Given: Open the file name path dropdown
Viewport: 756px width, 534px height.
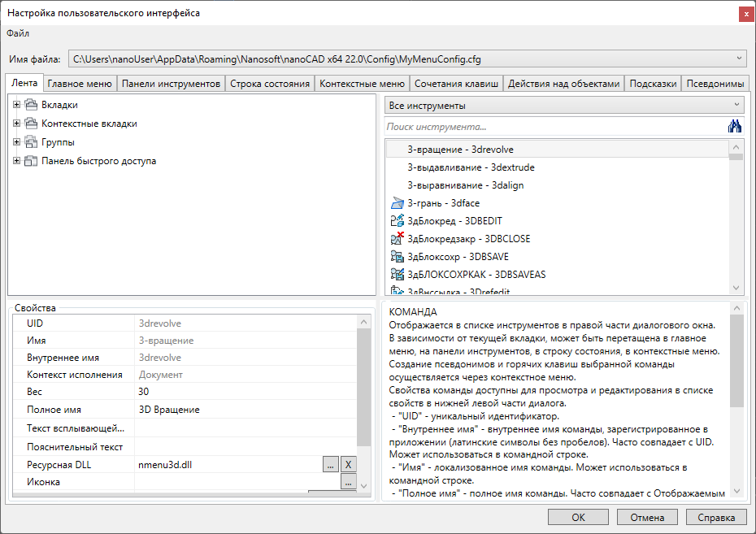Looking at the screenshot, I should pyautogui.click(x=739, y=59).
